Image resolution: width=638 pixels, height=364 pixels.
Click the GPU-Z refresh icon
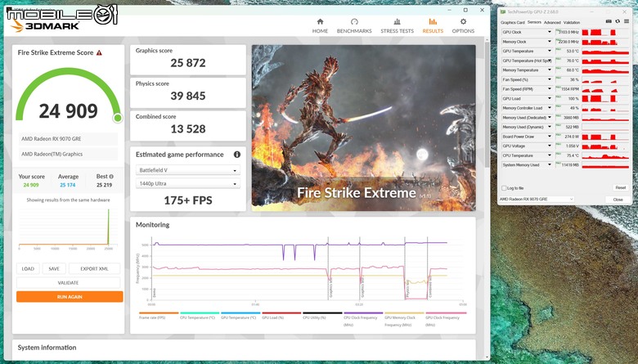click(618, 21)
